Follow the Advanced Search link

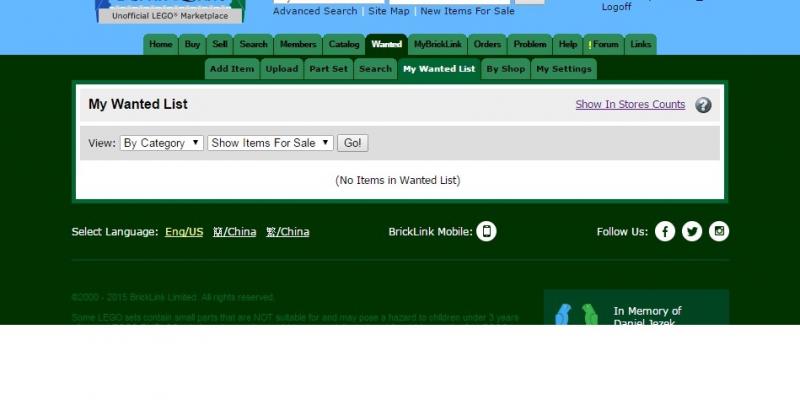tap(315, 11)
